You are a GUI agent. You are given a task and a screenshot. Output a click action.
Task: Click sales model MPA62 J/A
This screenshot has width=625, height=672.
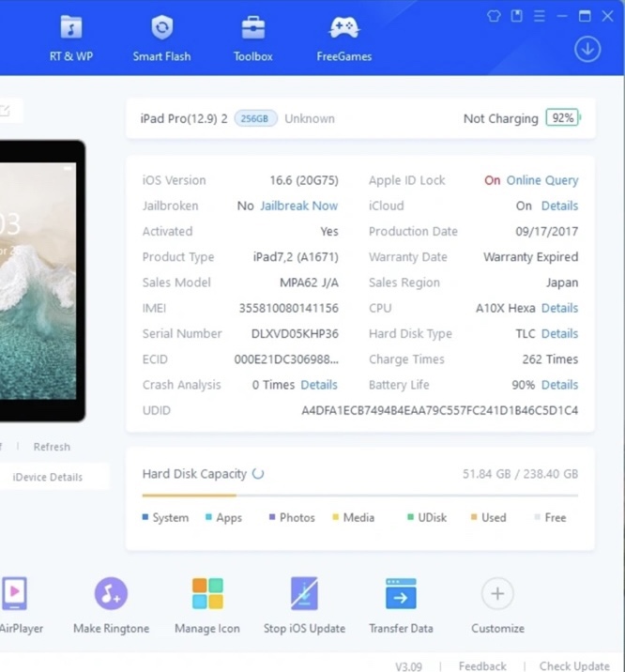[x=310, y=283]
